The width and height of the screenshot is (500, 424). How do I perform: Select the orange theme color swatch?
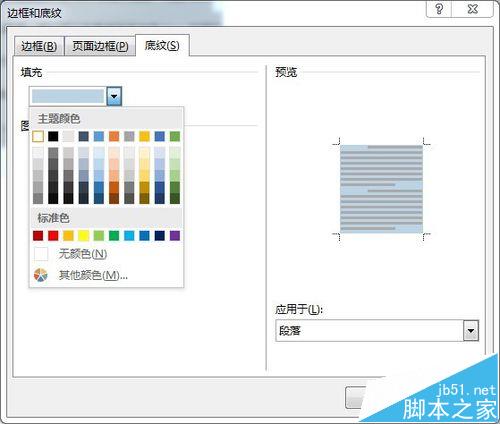pos(114,136)
